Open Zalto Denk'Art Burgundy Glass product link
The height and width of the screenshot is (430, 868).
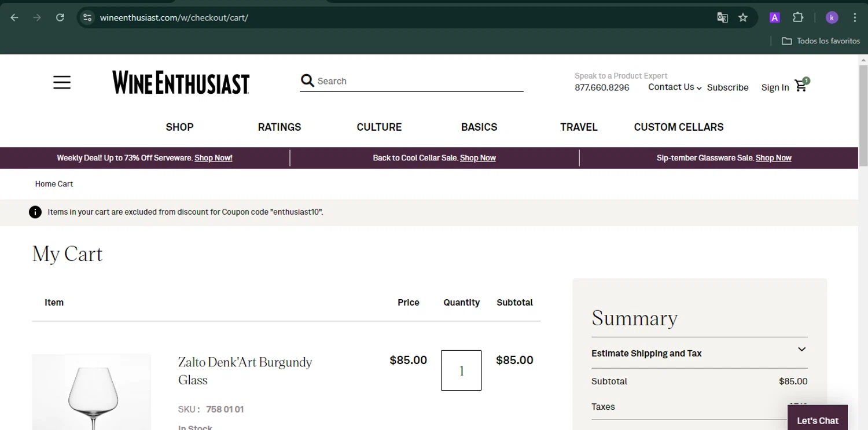245,371
